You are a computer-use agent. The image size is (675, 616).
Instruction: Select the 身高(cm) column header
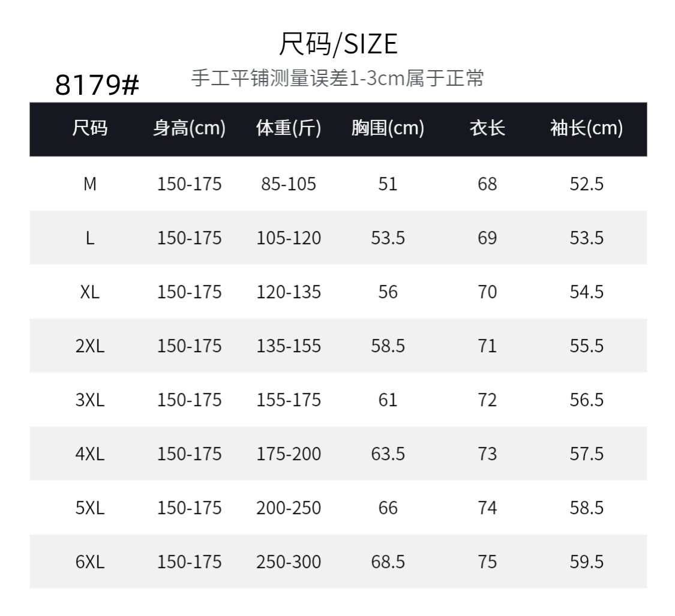[x=189, y=128]
